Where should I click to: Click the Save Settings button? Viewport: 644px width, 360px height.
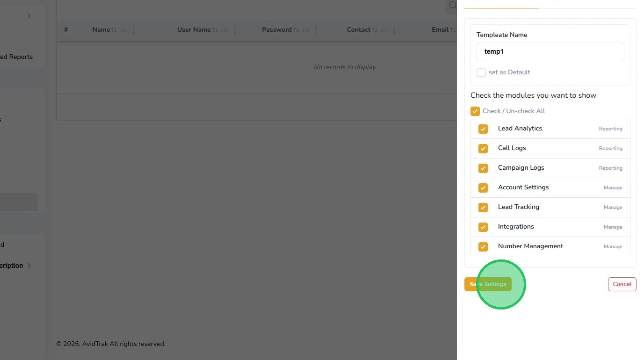[x=488, y=284]
